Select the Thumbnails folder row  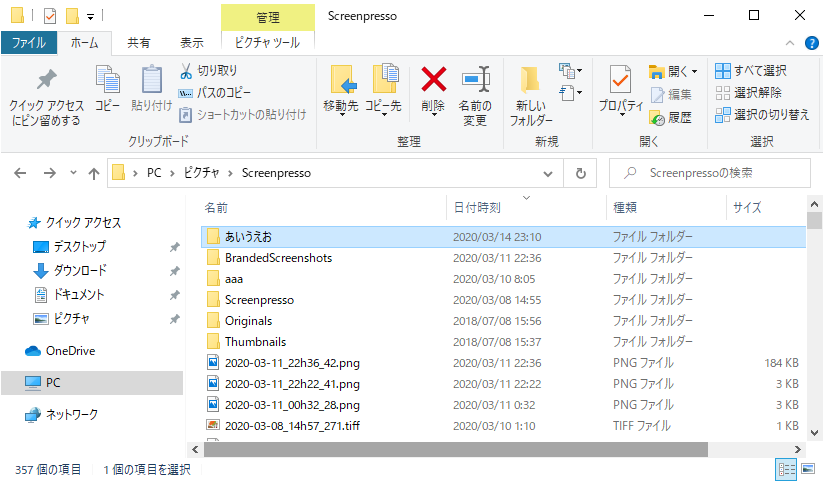(504, 342)
